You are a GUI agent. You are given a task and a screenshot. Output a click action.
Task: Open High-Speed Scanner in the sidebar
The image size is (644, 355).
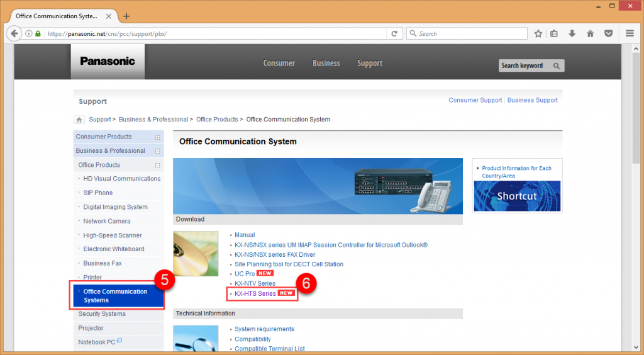pos(112,235)
